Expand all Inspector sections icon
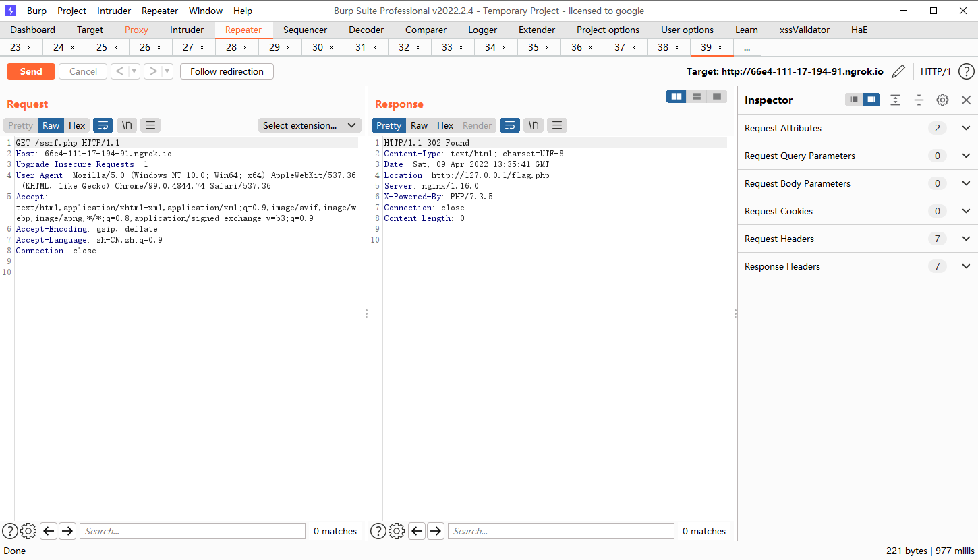978x560 pixels. point(895,100)
